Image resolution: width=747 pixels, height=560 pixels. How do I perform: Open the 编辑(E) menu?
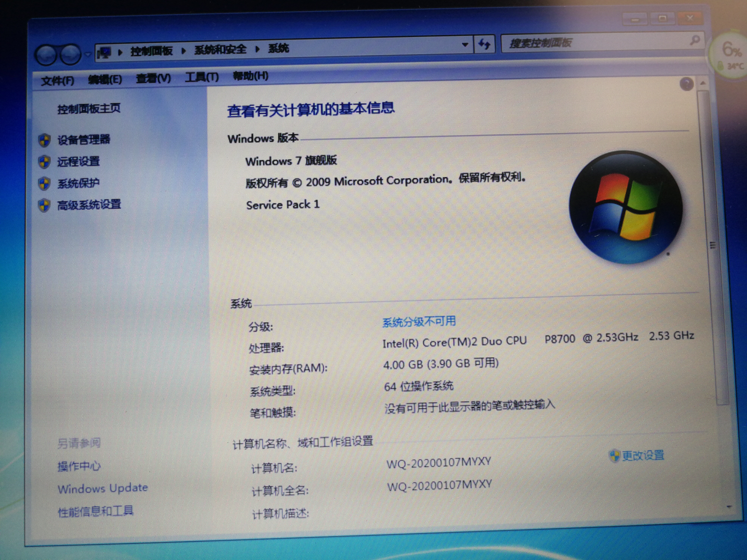[x=105, y=80]
